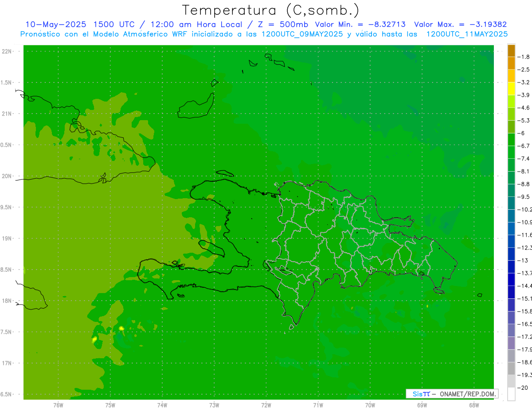
Task: Click the "21N" latitude axis label
Action: (7, 114)
